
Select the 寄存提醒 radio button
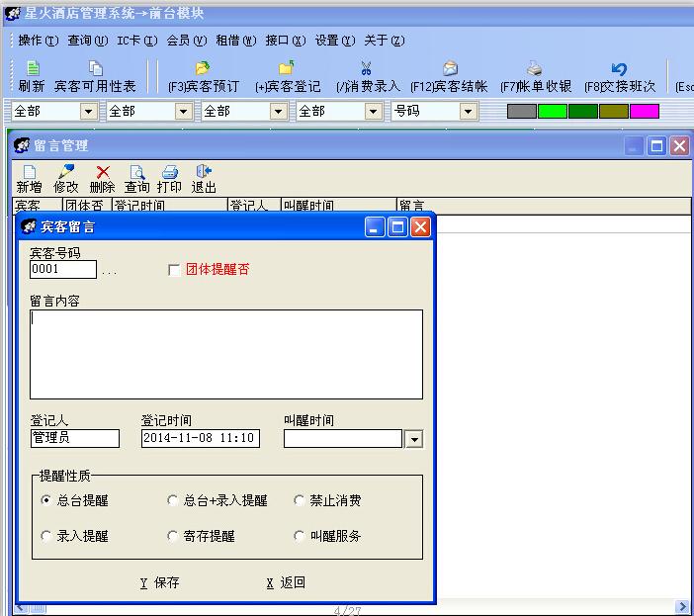[x=172, y=536]
